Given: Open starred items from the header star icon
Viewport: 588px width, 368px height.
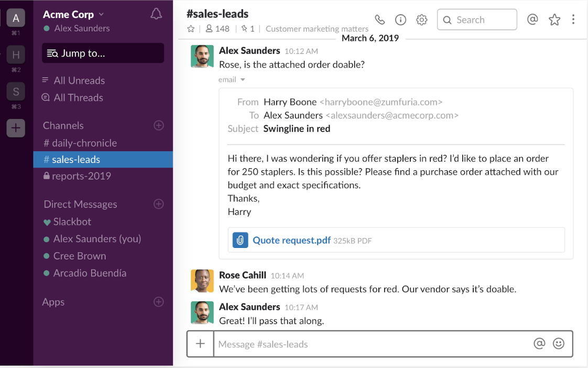Looking at the screenshot, I should pos(554,19).
